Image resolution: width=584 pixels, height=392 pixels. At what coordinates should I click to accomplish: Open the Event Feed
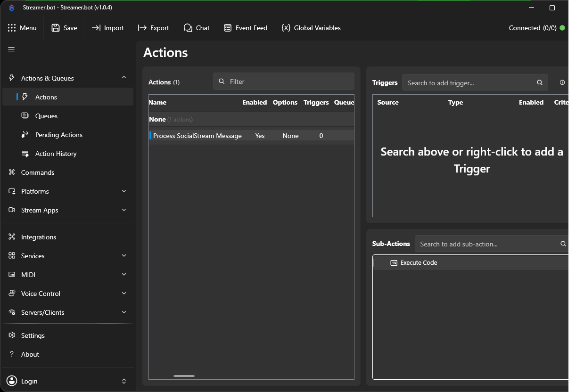246,28
